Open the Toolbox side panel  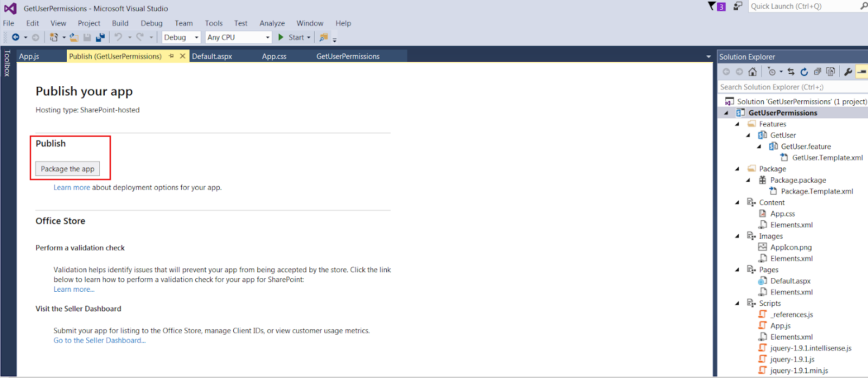tap(7, 63)
